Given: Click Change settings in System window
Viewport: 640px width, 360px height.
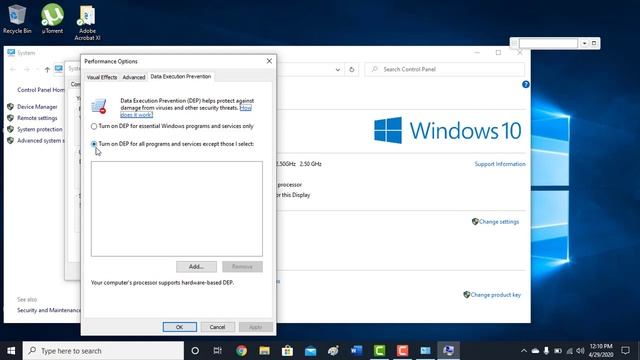Looking at the screenshot, I should coord(499,222).
